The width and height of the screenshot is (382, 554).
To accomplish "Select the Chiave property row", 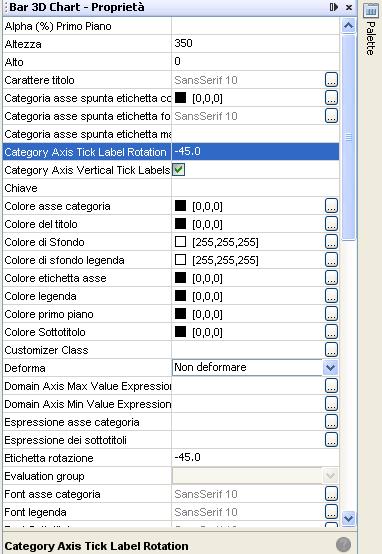I will coord(171,188).
